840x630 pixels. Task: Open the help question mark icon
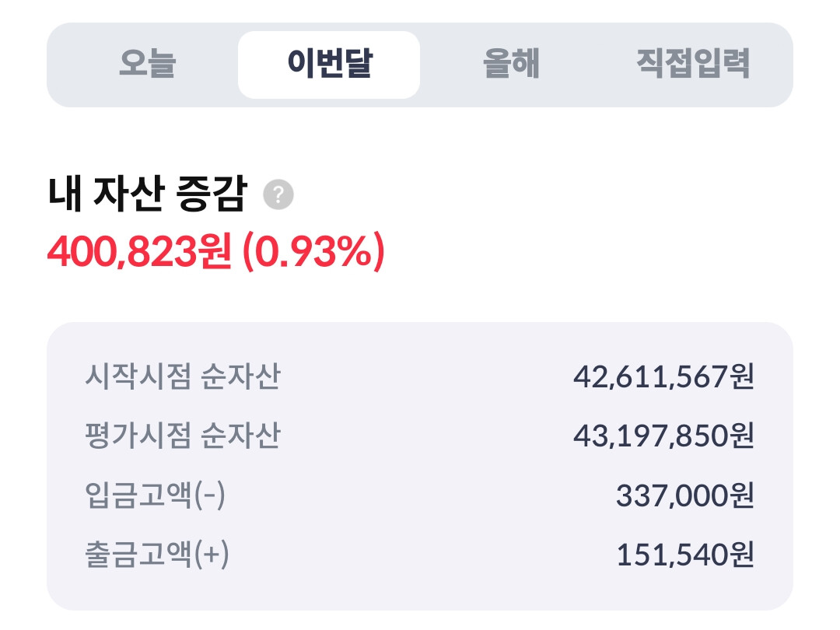point(278,194)
